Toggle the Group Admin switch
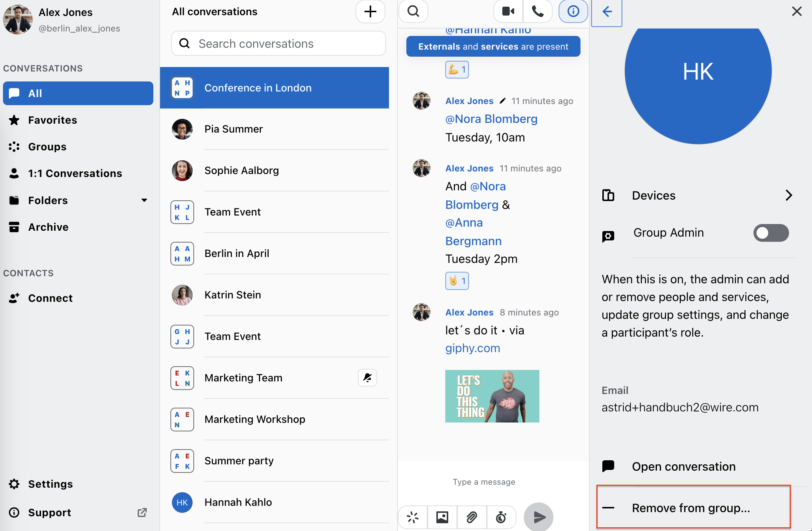Screen dimensions: 812x531 click(x=771, y=233)
